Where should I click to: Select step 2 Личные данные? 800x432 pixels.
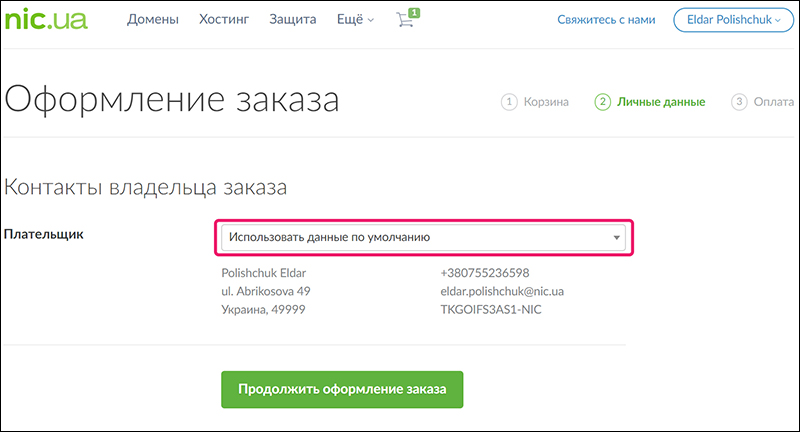pyautogui.click(x=650, y=101)
